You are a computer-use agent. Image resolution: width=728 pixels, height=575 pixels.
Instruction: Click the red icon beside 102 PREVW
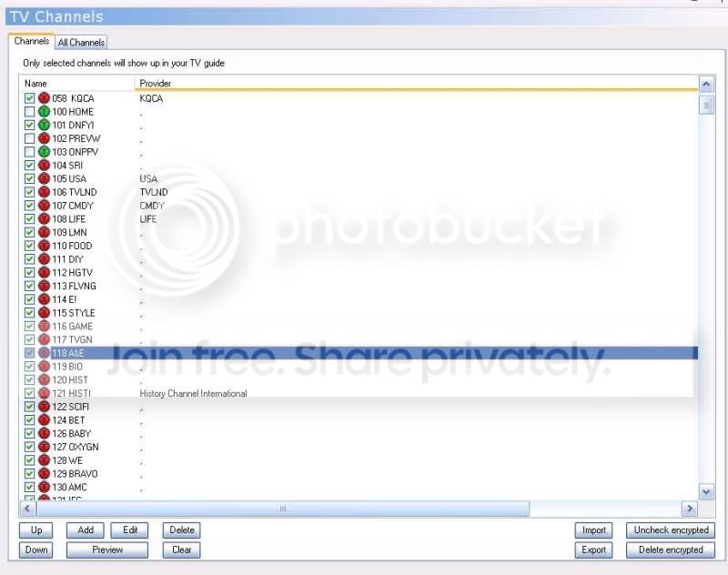point(44,139)
